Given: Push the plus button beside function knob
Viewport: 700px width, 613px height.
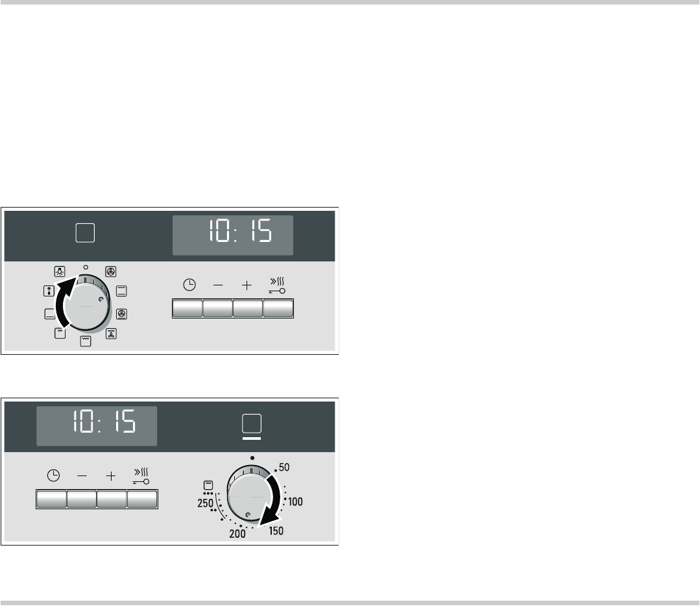Looking at the screenshot, I should point(248,309).
